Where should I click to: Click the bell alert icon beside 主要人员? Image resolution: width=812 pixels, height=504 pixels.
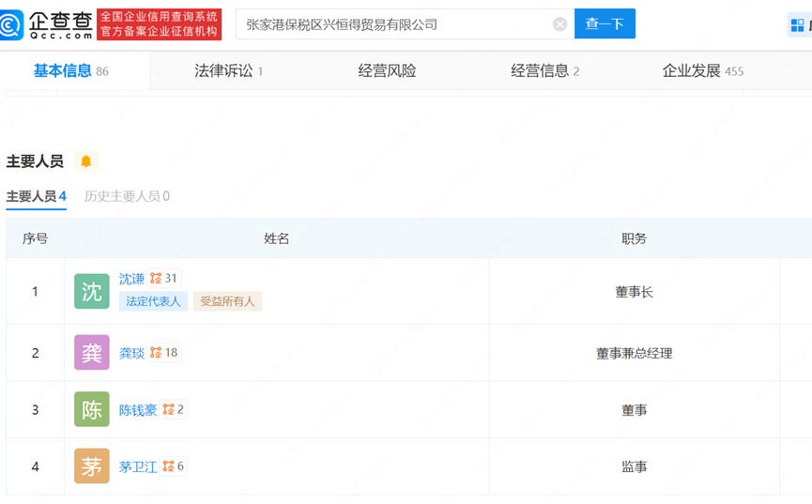click(x=86, y=161)
